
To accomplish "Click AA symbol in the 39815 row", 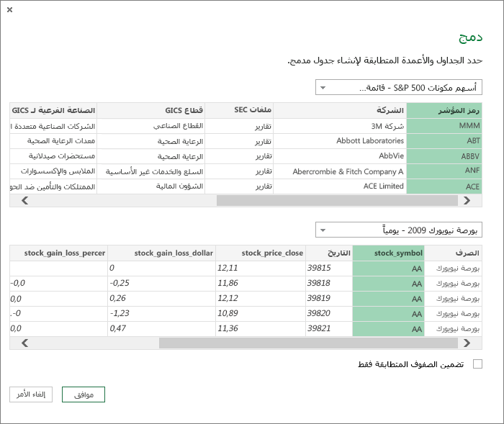I will click(x=389, y=269).
